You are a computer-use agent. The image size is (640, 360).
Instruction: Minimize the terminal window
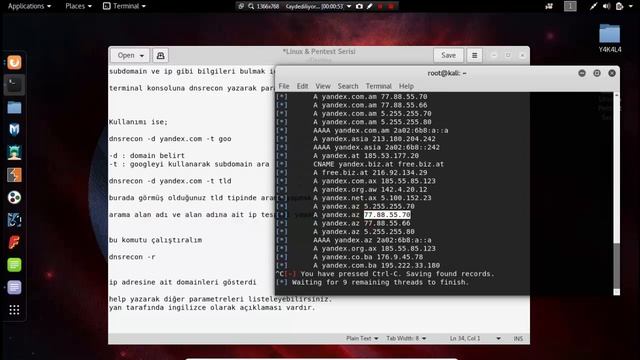(582, 73)
